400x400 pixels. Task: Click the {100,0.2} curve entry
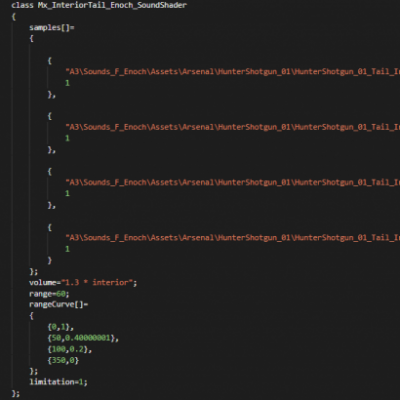[70, 349]
